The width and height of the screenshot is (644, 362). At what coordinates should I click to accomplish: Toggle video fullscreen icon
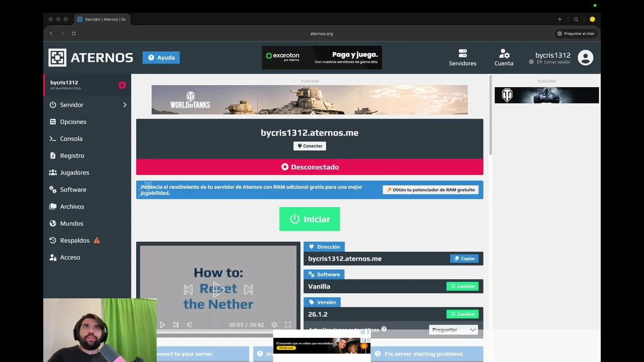point(288,325)
